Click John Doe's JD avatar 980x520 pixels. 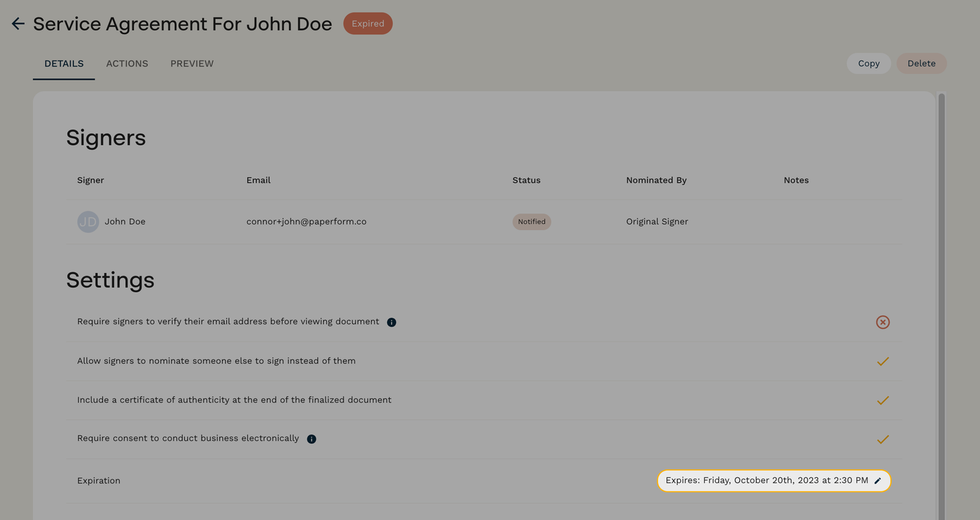pyautogui.click(x=87, y=221)
